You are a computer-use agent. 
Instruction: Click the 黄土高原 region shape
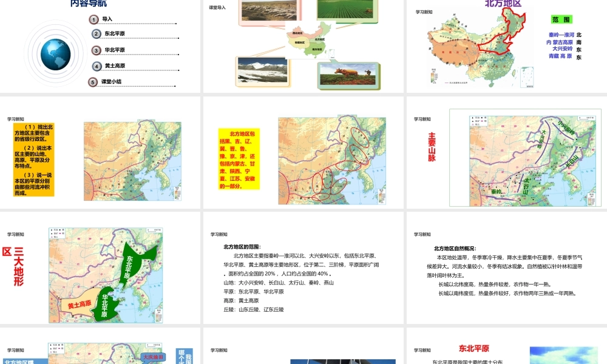(x=80, y=305)
